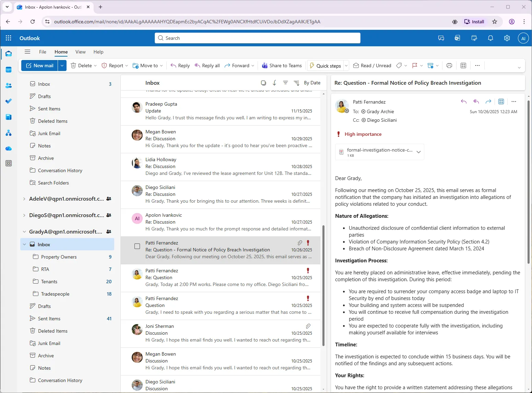The height and width of the screenshot is (393, 532).
Task: Open the Help menu
Action: tap(98, 52)
